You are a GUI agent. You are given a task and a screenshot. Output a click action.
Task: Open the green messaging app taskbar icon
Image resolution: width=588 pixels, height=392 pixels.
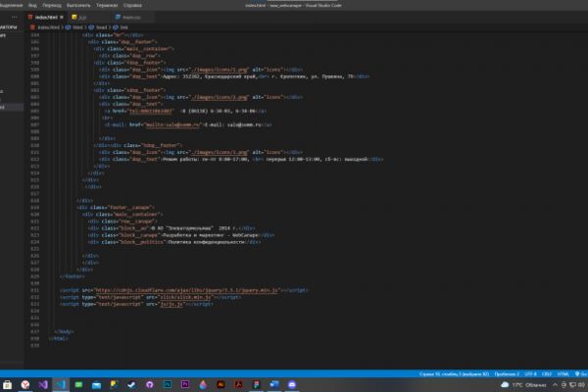coord(78,384)
